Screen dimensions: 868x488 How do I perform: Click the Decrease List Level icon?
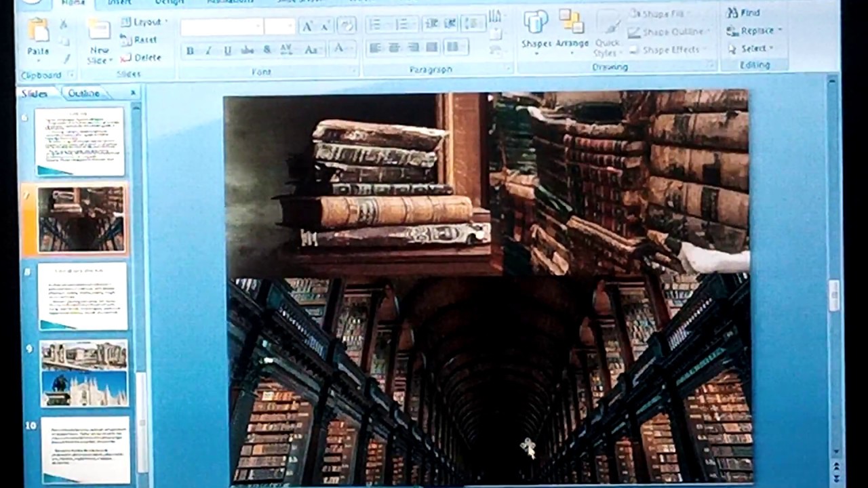[431, 24]
